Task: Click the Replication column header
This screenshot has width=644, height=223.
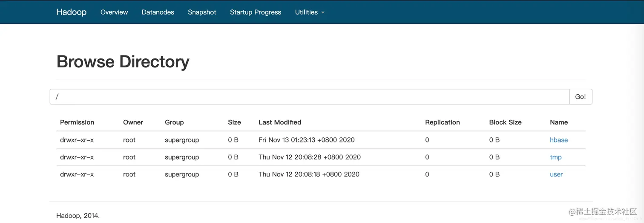Action: [443, 122]
